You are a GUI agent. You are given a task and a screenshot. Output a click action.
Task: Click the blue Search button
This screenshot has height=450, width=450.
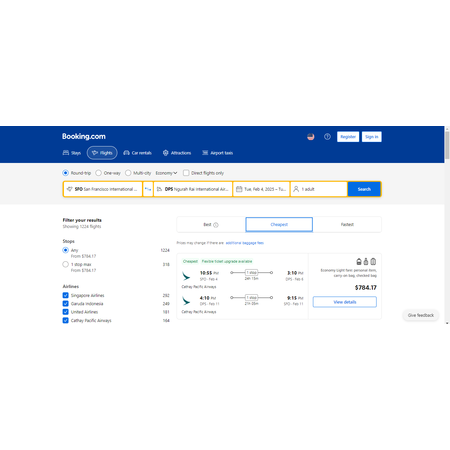[364, 189]
